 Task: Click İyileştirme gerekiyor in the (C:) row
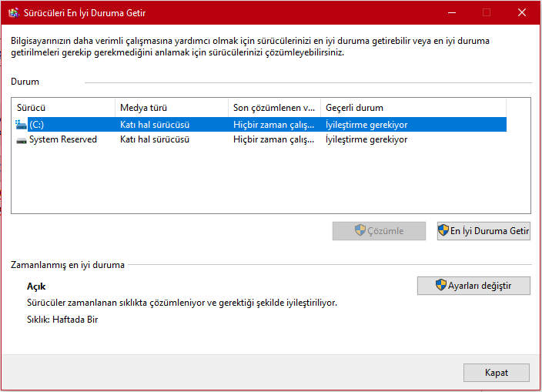tap(366, 125)
